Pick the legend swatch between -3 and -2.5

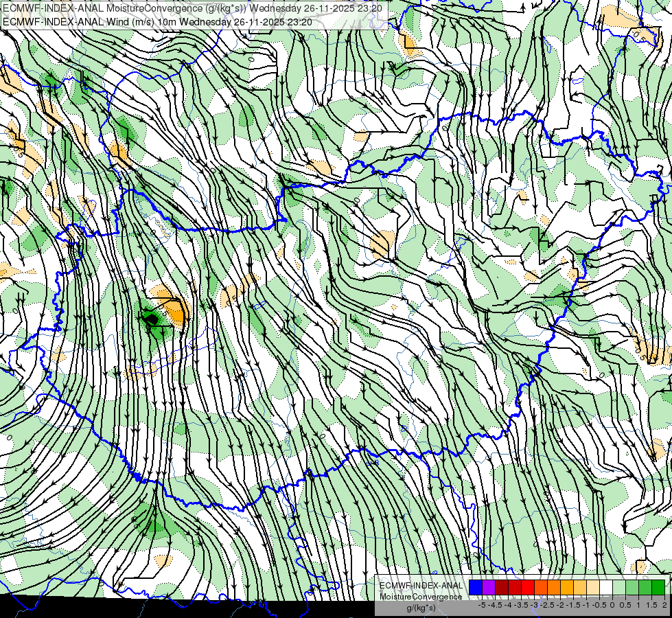point(541,587)
